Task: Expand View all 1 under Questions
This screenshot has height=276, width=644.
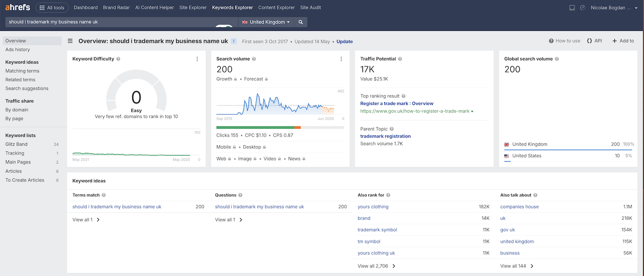Action: pos(228,220)
